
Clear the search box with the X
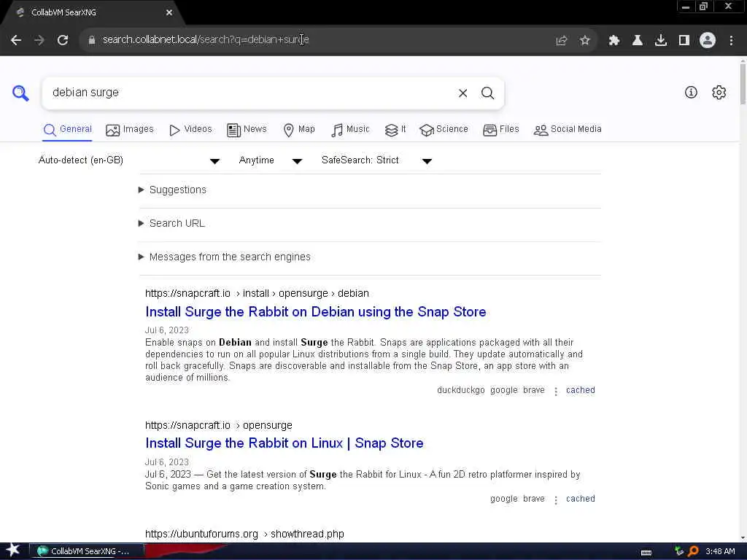pyautogui.click(x=462, y=93)
